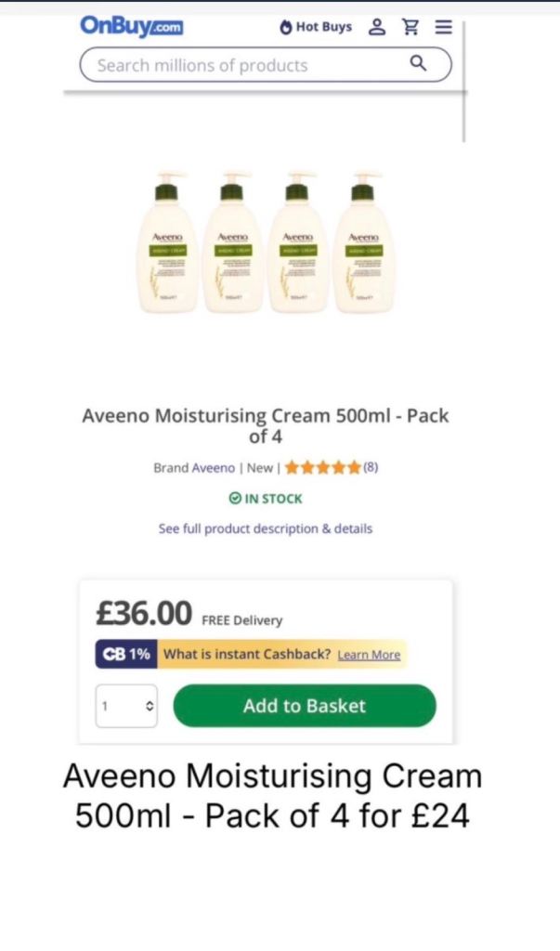The image size is (560, 951).
Task: Click the OnBuy.com logo
Action: (x=131, y=27)
